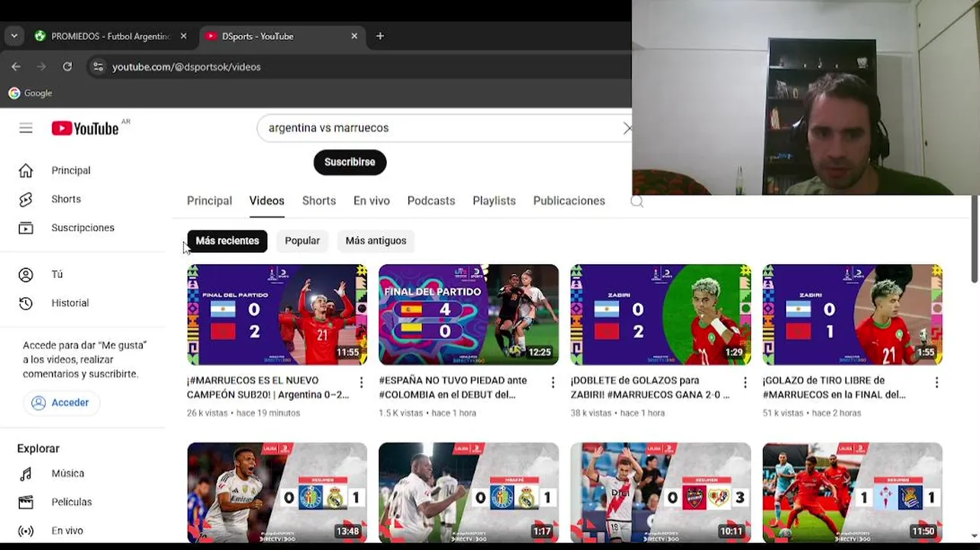Open Principal home icon in sidebar

click(x=26, y=170)
